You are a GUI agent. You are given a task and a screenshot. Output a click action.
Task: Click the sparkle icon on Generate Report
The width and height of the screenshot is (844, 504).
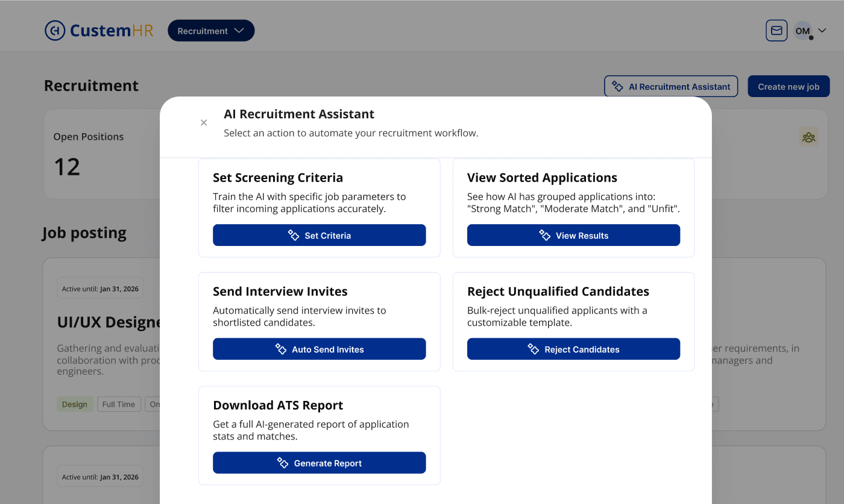283,462
